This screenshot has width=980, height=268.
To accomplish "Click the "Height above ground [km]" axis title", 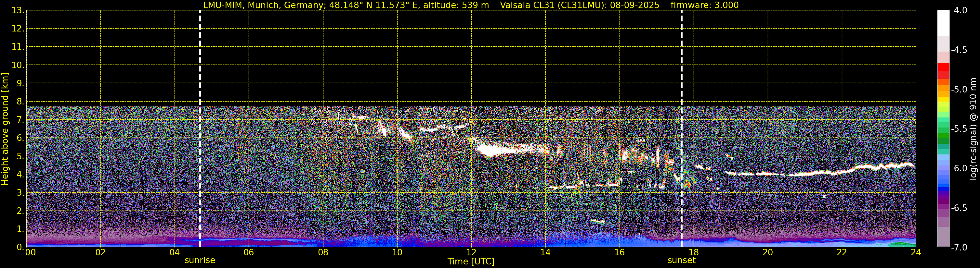I will tap(5, 129).
